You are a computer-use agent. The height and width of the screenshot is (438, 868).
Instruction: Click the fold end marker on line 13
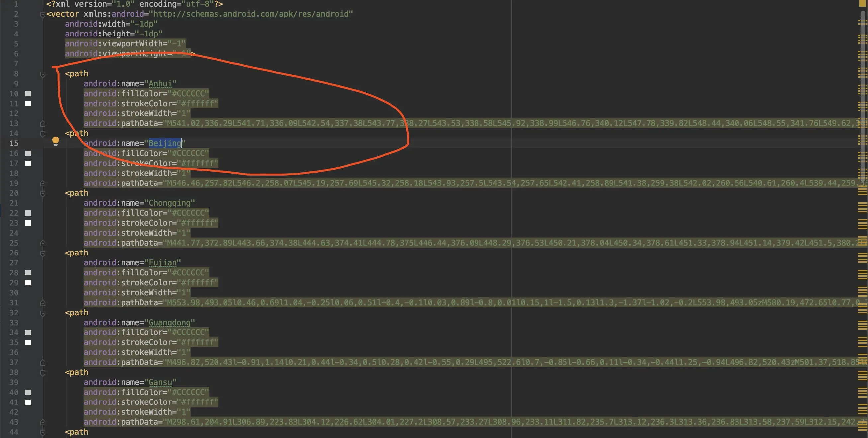tap(43, 123)
